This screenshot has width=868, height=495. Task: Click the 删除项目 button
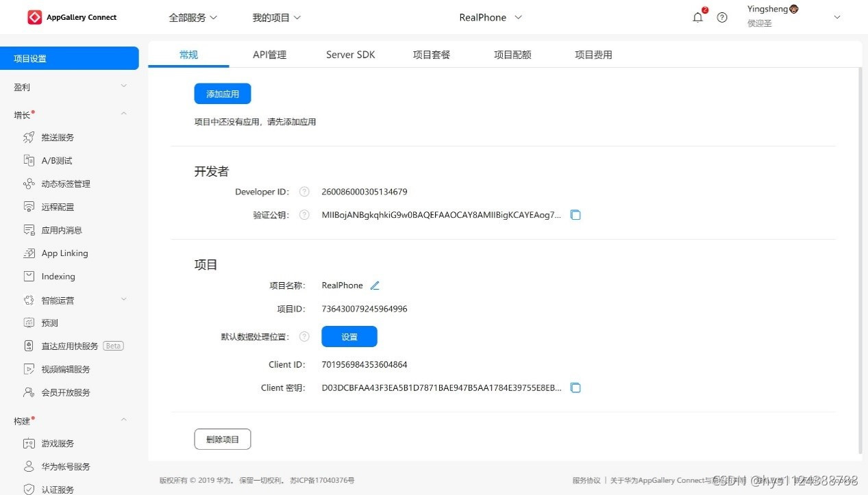click(223, 440)
